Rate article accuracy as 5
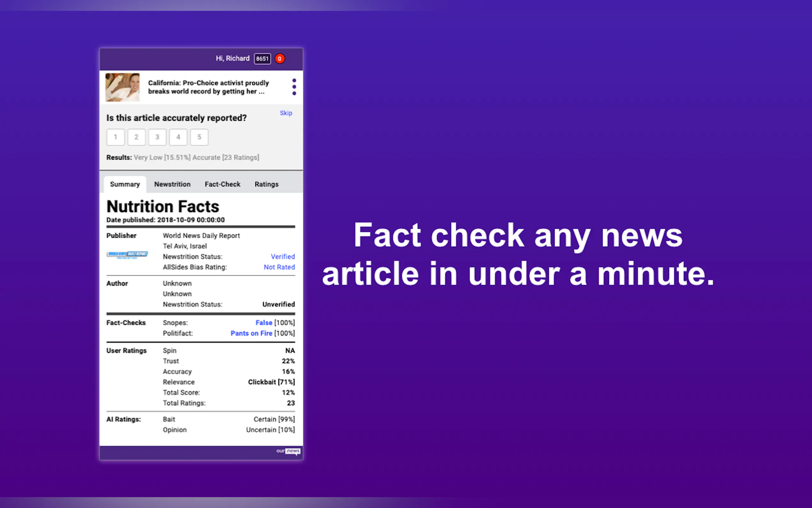Viewport: 812px width, 508px height. coord(199,137)
